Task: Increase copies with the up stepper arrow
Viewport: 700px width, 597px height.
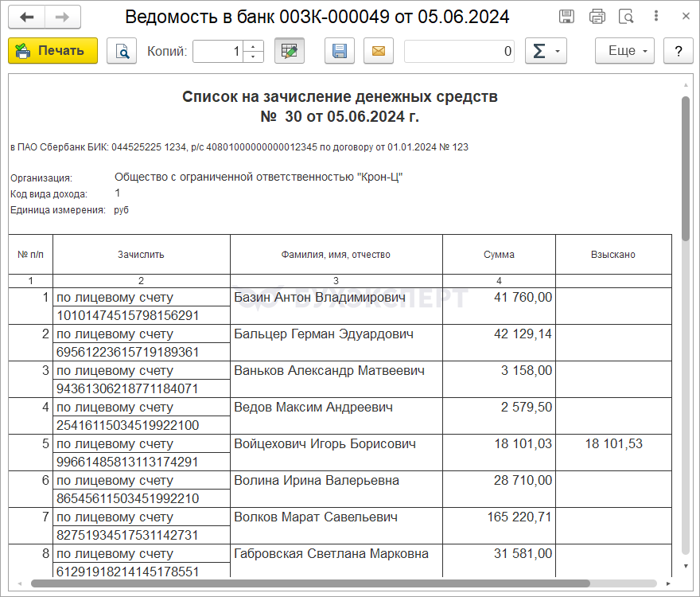Action: pyautogui.click(x=253, y=46)
